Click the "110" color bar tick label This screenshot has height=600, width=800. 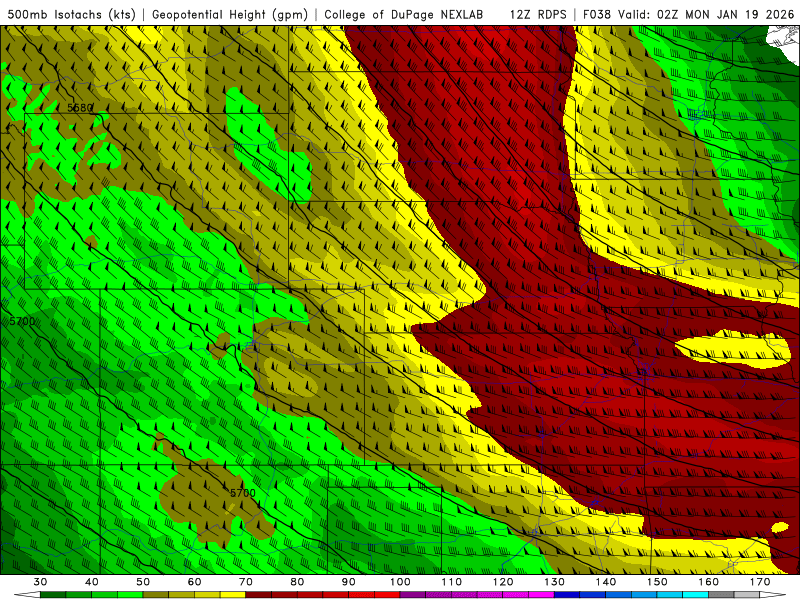pyautogui.click(x=452, y=582)
